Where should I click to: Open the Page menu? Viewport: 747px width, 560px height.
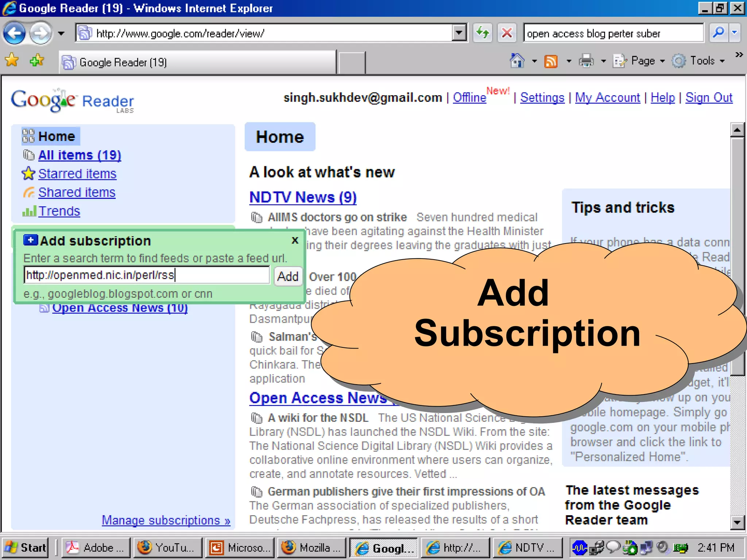click(639, 61)
